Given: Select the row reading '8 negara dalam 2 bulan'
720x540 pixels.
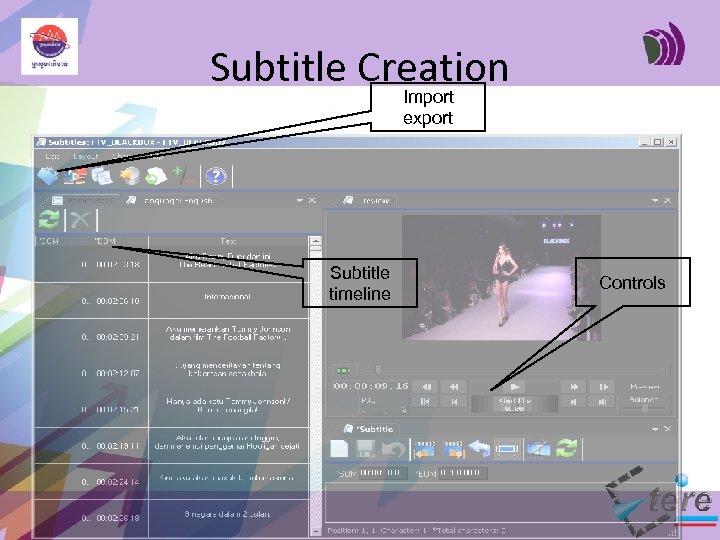Looking at the screenshot, I should tap(172, 518).
